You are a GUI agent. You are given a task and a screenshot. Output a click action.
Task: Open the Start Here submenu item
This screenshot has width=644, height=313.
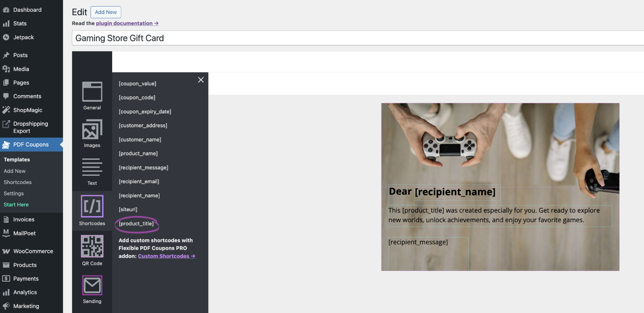point(16,205)
